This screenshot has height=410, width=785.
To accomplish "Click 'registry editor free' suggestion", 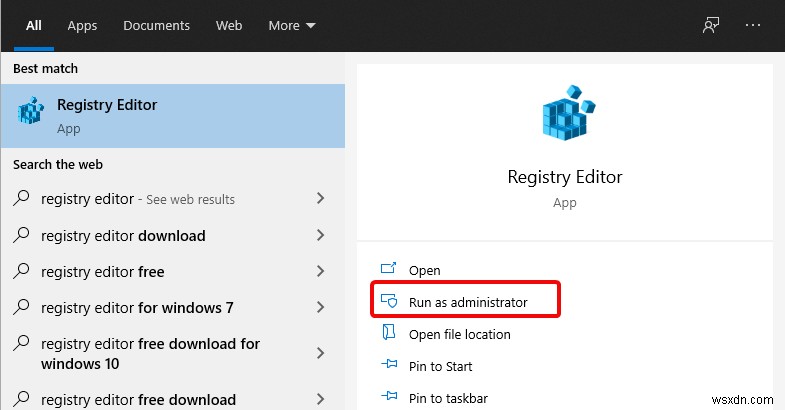I will click(103, 271).
